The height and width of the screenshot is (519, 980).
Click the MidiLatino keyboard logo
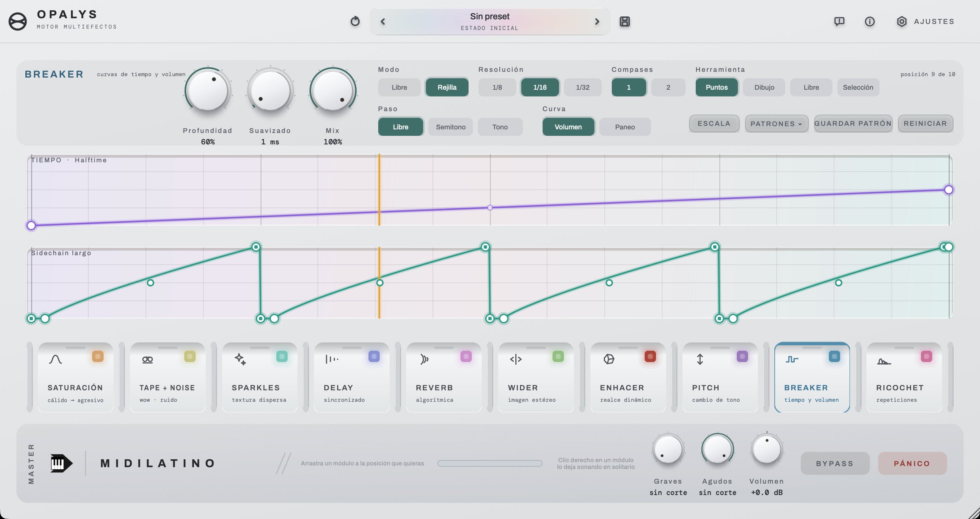(61, 463)
